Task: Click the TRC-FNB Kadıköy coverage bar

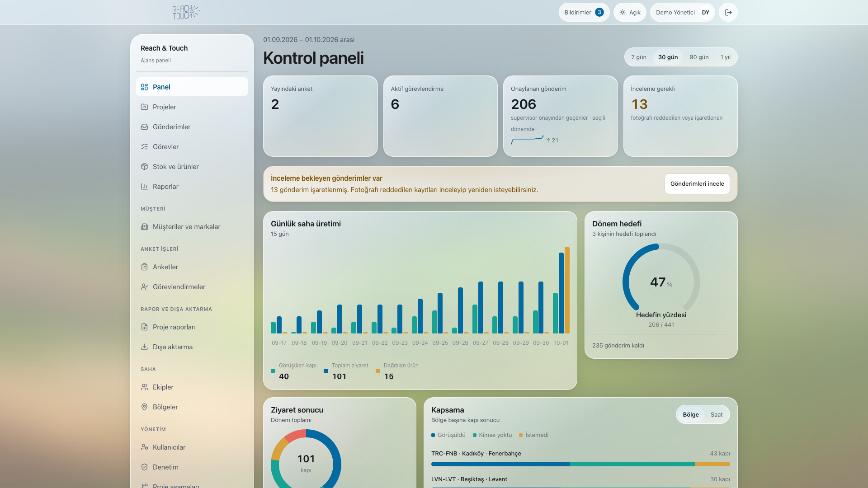Action: 580,464
